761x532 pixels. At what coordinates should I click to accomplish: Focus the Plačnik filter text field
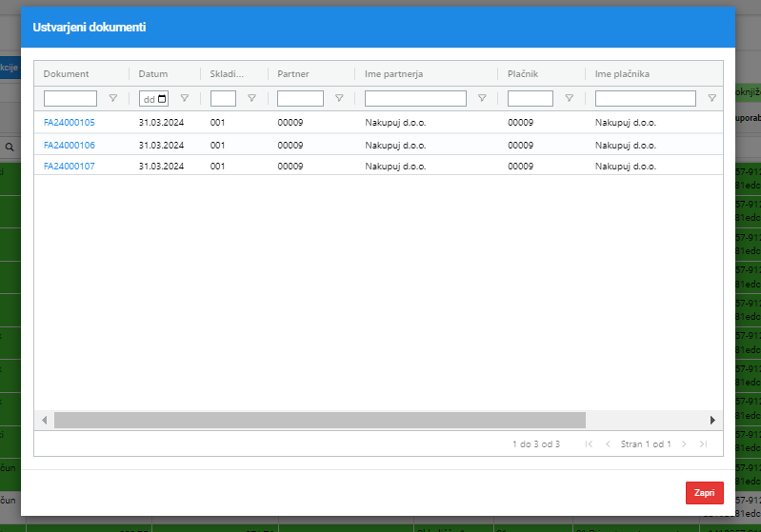tap(531, 98)
